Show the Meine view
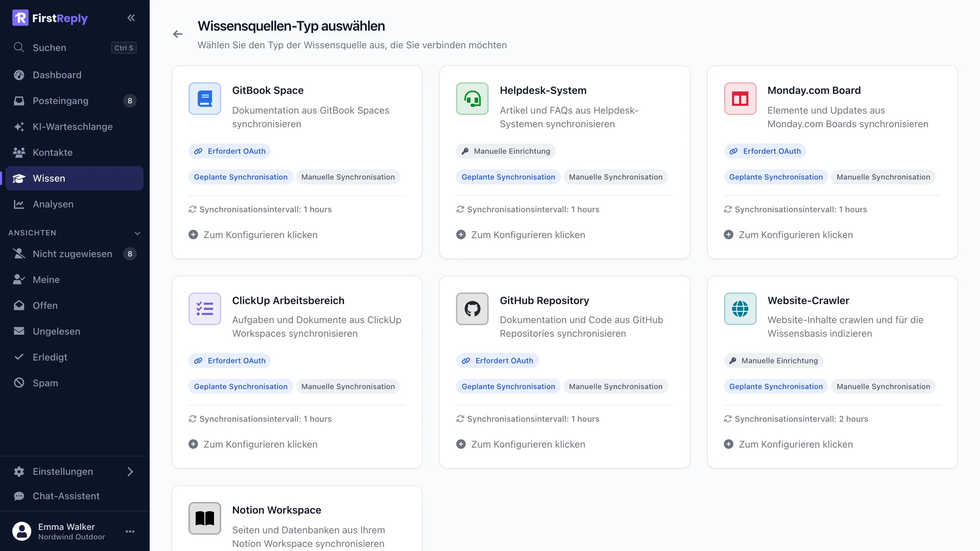The image size is (980, 551). (75, 280)
